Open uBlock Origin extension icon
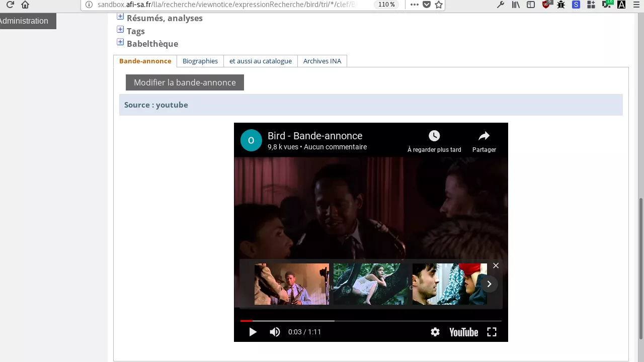Viewport: 644px width, 362px height. tap(546, 5)
